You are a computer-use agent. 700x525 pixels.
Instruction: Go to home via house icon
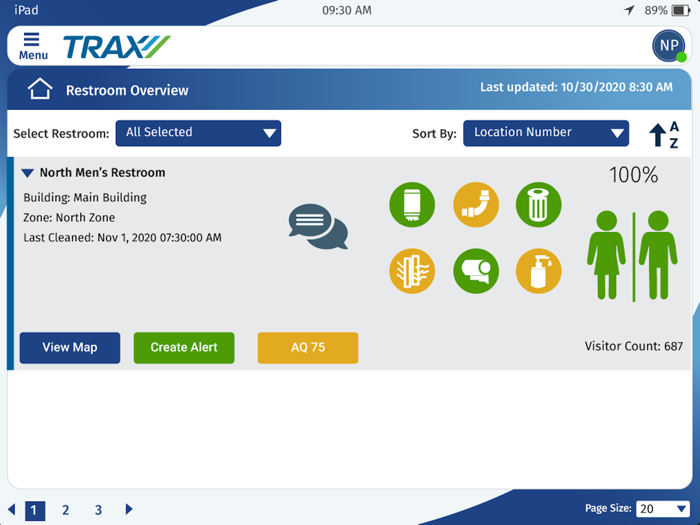pos(40,89)
